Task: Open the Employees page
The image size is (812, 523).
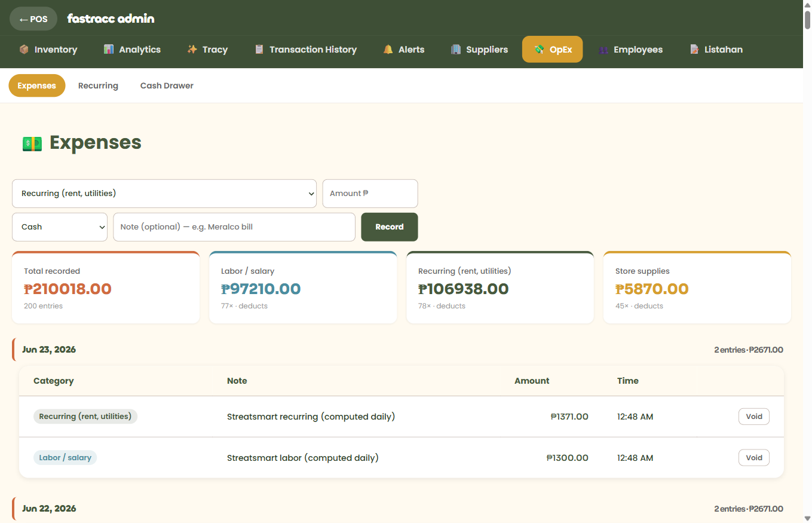Action: 630,50
